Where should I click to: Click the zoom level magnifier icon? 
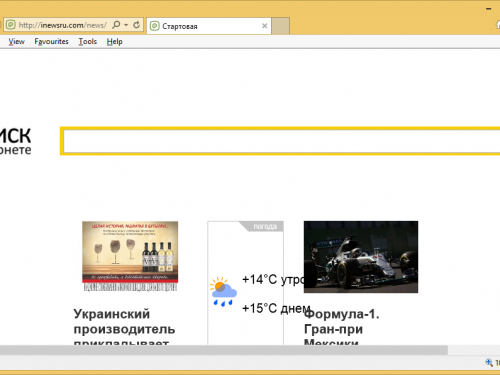click(489, 363)
